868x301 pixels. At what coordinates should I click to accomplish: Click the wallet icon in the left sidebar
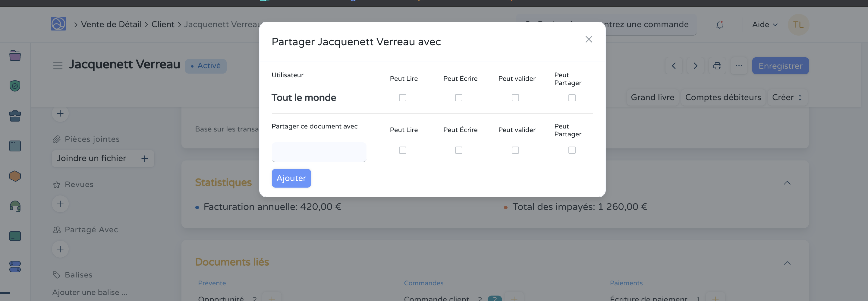coord(14,236)
